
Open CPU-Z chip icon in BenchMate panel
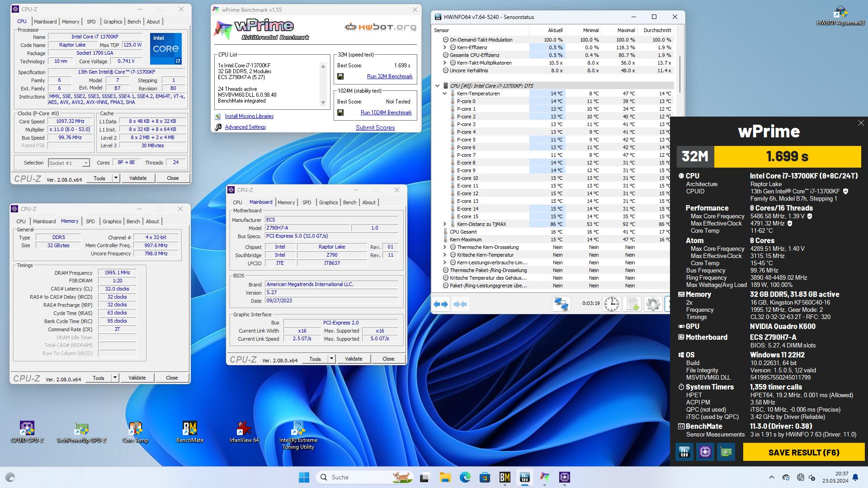point(705,452)
